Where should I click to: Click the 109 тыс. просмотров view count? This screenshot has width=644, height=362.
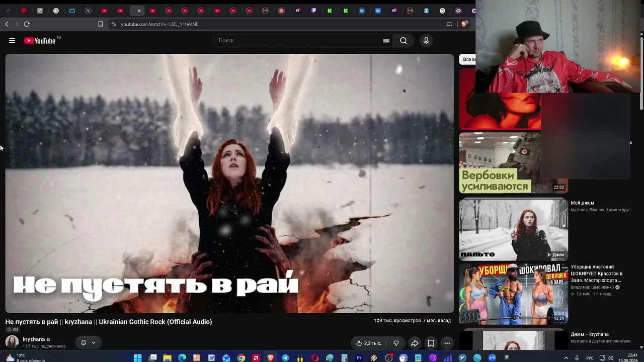click(x=397, y=320)
